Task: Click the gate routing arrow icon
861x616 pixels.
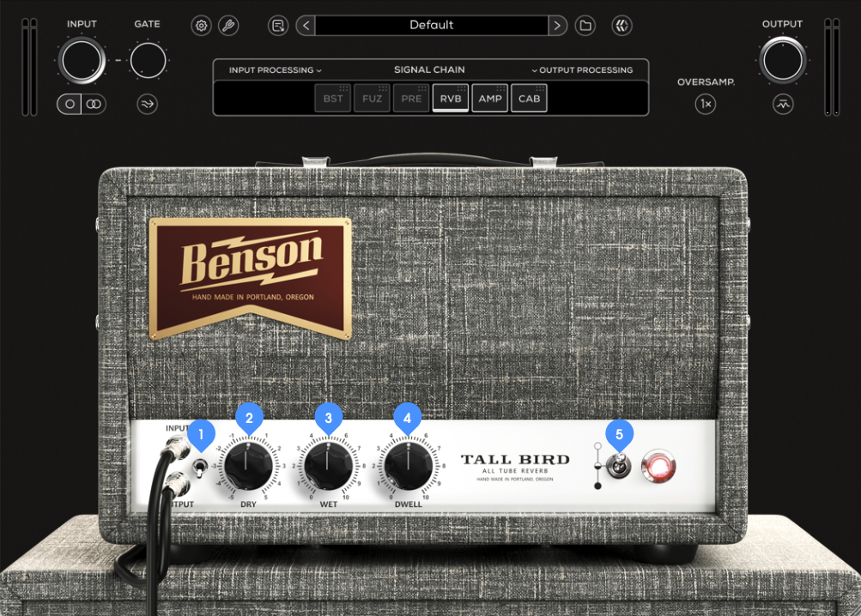Action: [x=148, y=105]
